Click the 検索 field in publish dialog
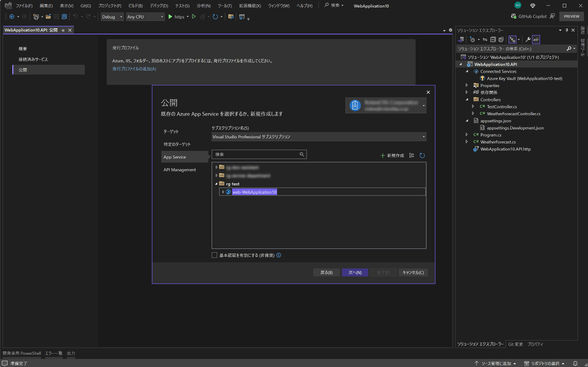Screen dimensions: 588x367 [259, 154]
